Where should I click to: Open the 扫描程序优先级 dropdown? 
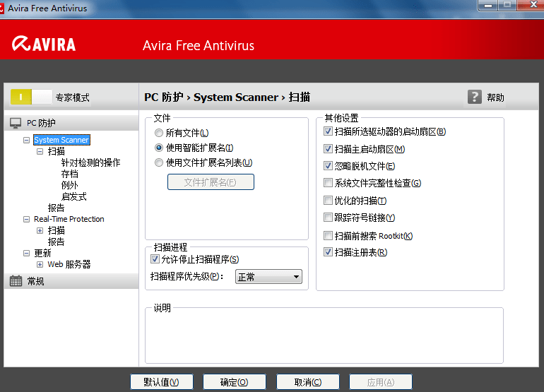pos(268,277)
